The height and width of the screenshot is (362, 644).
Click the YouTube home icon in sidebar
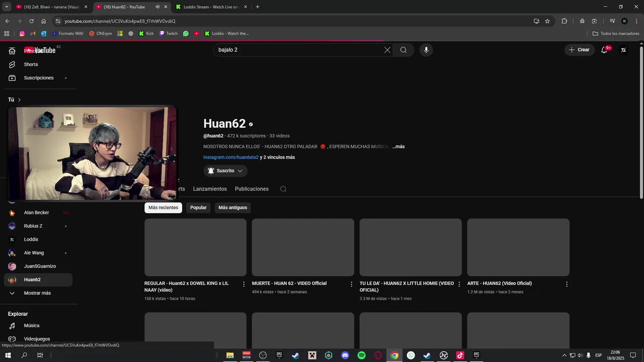tap(12, 51)
